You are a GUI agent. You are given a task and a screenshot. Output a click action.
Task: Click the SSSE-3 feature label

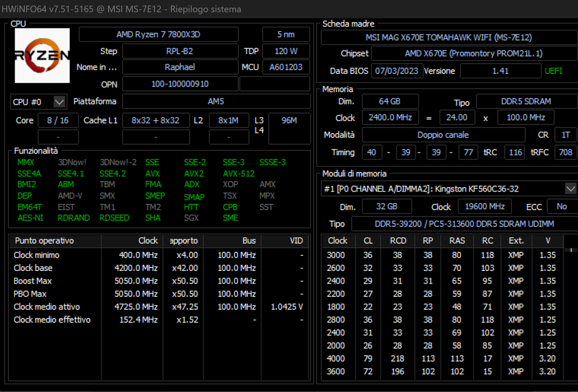pos(273,162)
